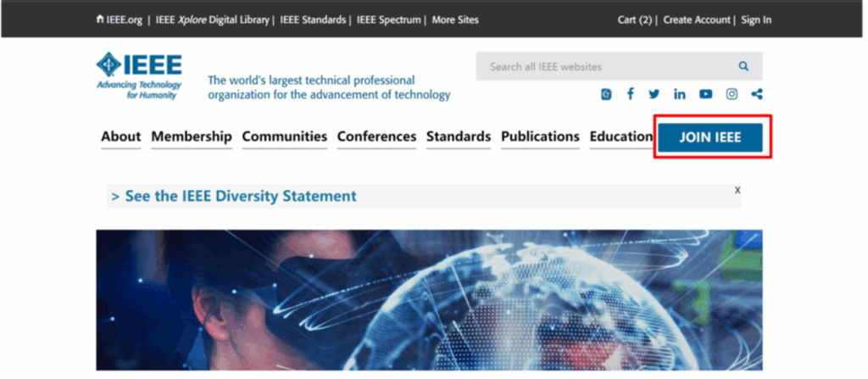Close the Diversity Statement banner
The height and width of the screenshot is (379, 868).
(x=737, y=190)
